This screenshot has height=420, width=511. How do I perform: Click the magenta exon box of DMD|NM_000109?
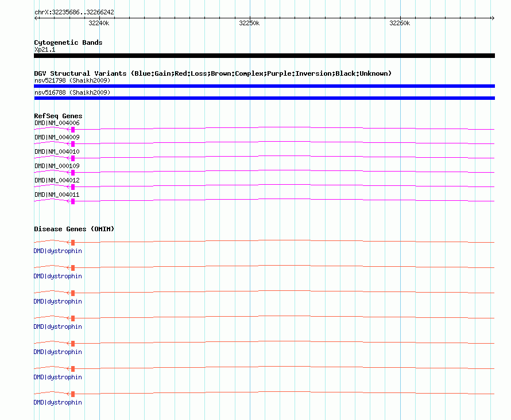[73, 173]
